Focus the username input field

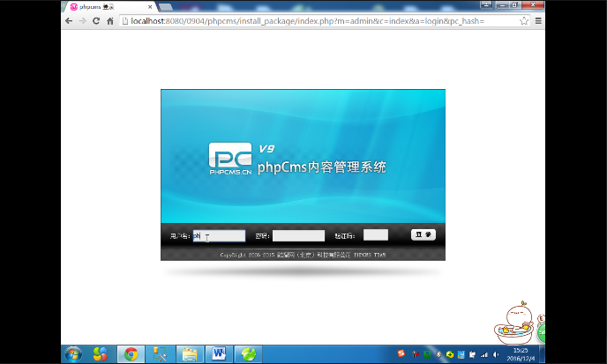(x=219, y=235)
